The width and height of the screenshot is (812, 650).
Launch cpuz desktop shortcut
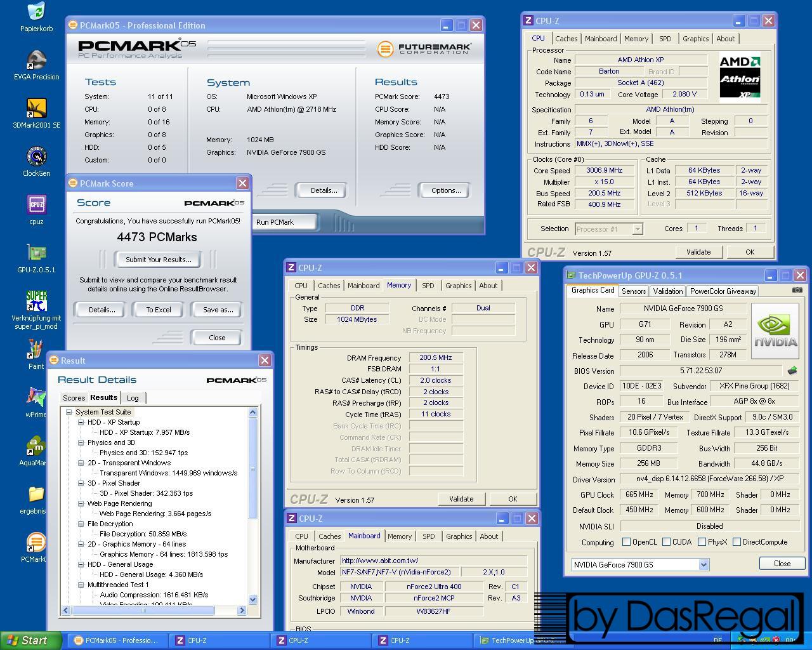point(36,205)
